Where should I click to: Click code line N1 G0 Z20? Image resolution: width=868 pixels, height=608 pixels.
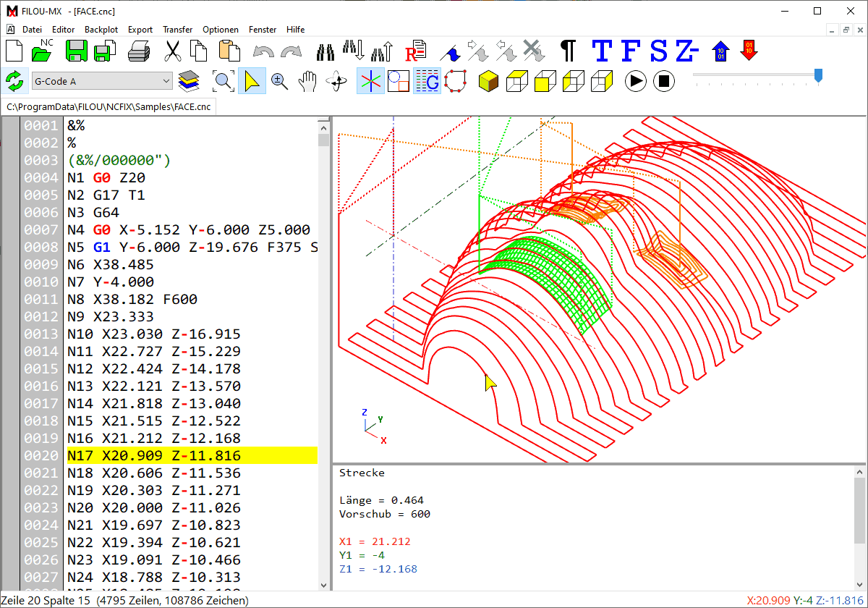click(106, 177)
